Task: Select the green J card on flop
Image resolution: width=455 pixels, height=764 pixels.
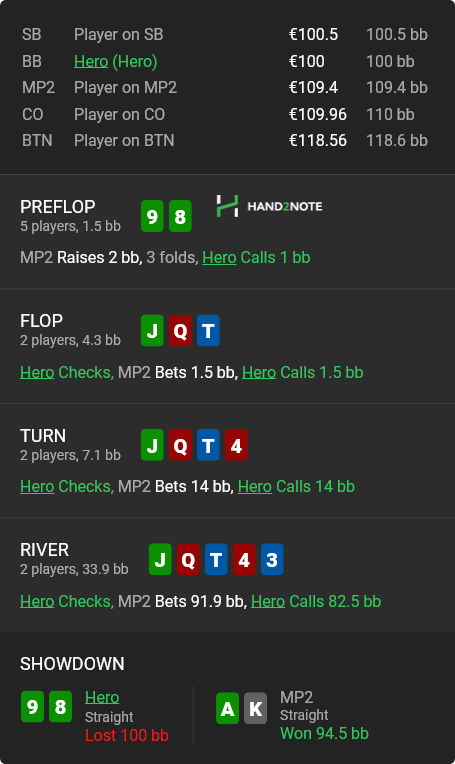Action: pos(152,330)
